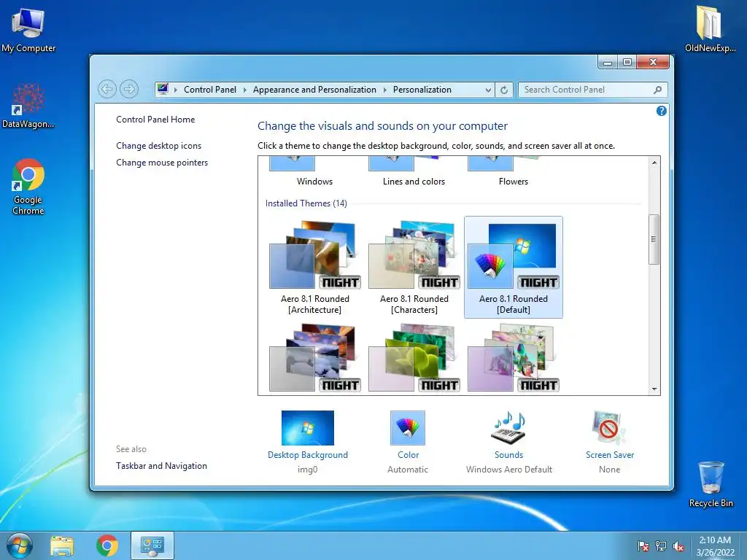The image size is (747, 560).
Task: Select the purple NIGHT theme thumbnail
Action: [514, 357]
